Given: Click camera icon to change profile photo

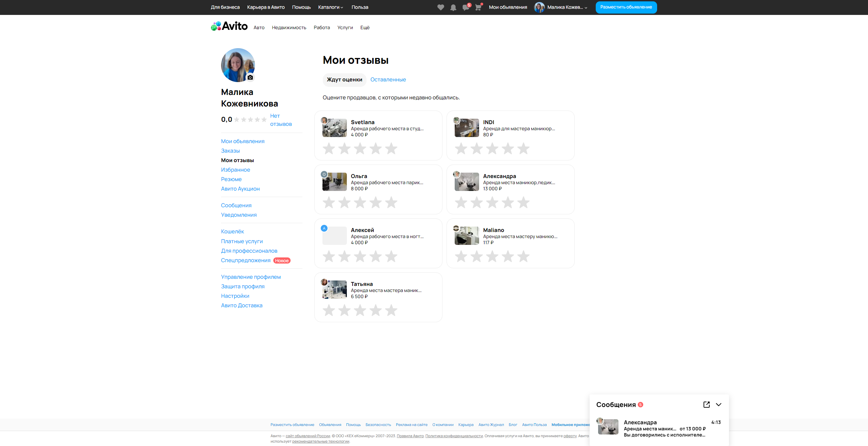Looking at the screenshot, I should coord(250,77).
